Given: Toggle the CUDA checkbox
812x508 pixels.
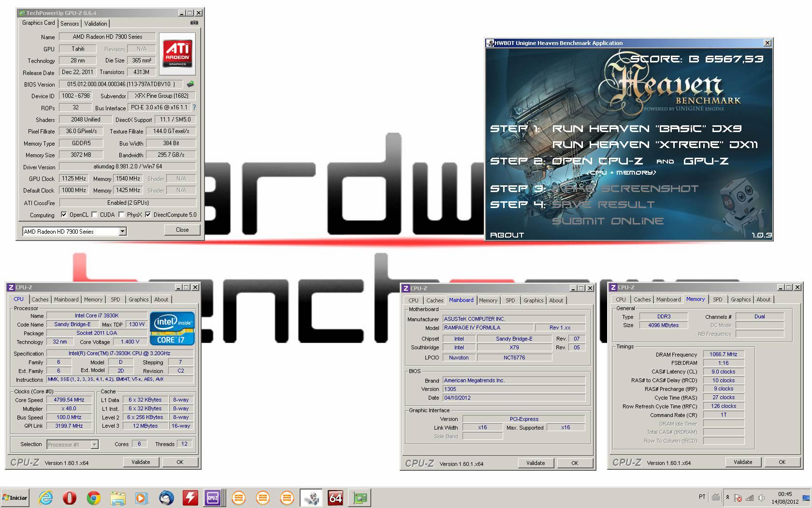Looking at the screenshot, I should click(x=94, y=214).
